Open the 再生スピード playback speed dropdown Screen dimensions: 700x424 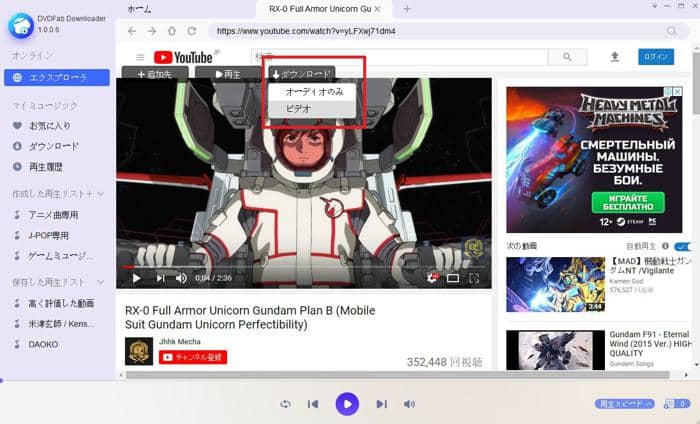[x=625, y=404]
